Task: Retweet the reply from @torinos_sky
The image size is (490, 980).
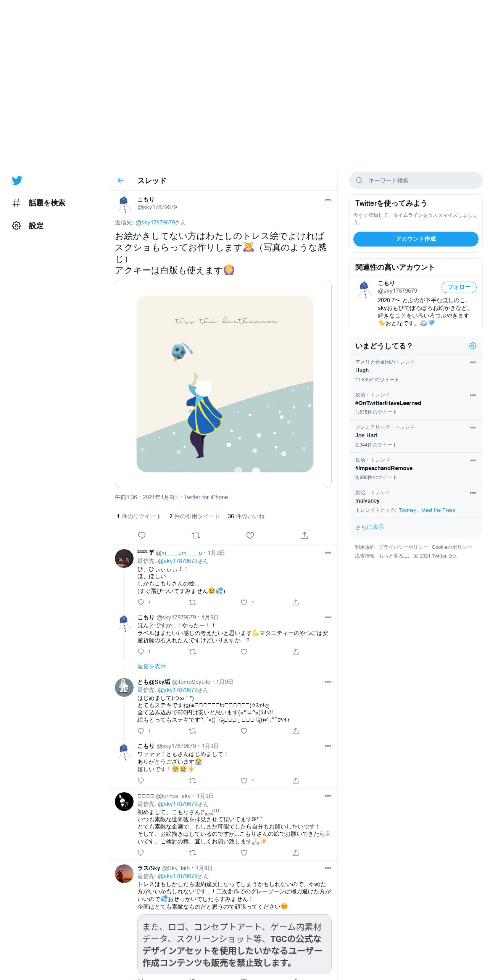Action: (192, 853)
